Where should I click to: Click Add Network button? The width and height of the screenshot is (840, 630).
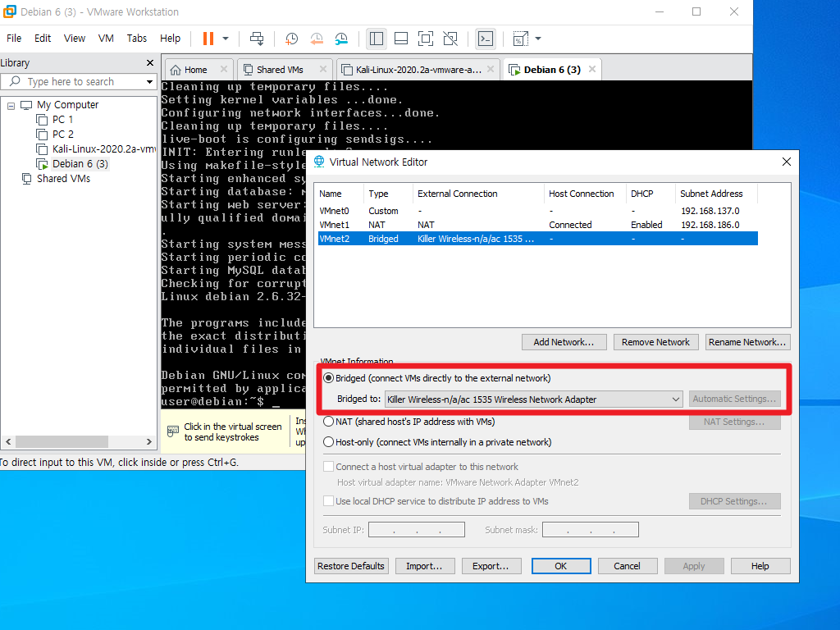[564, 342]
